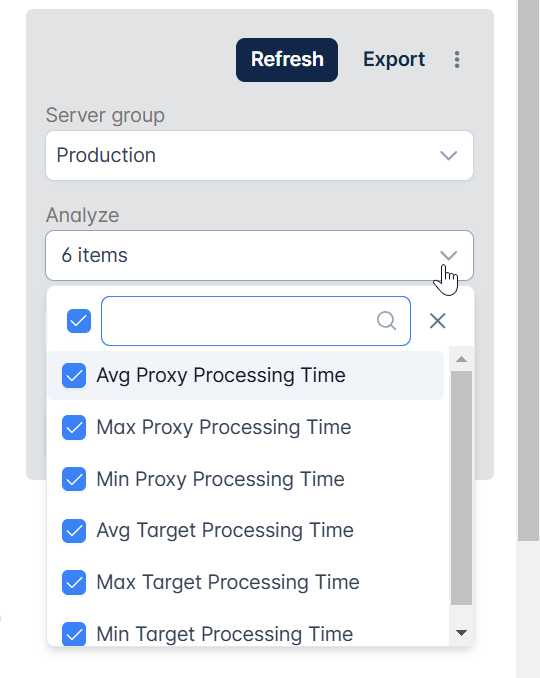Toggle the select-all checkbox
This screenshot has height=678, width=540.
[x=79, y=321]
